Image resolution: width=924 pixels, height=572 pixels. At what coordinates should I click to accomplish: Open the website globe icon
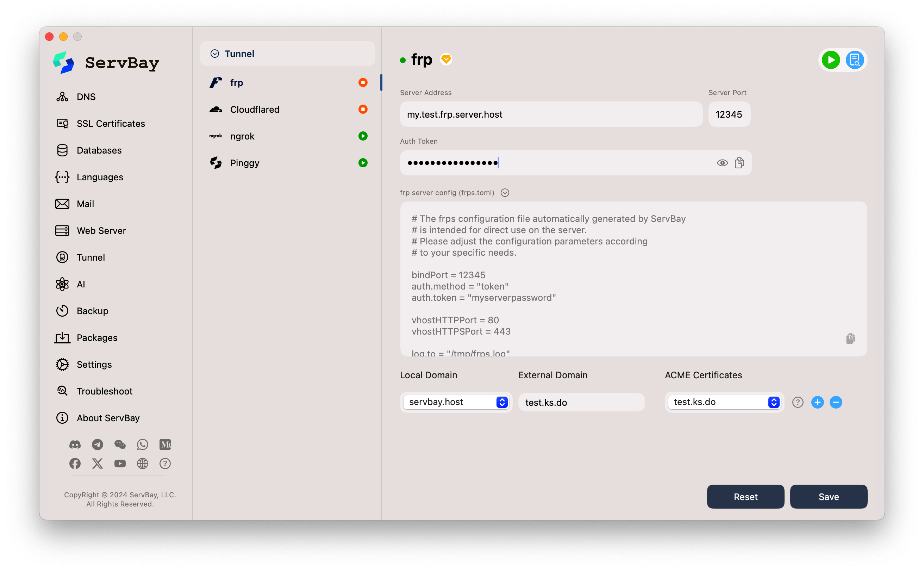[143, 464]
